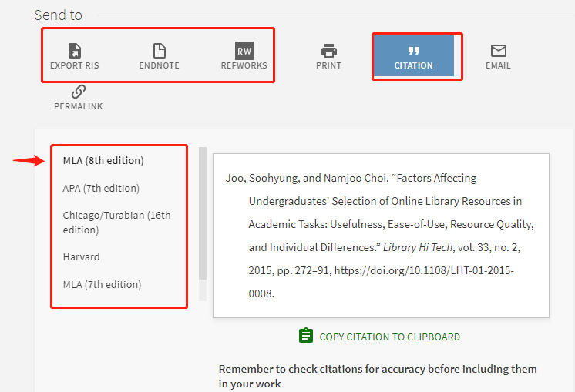Select Chicago/Turabian (16th edition) style
This screenshot has width=575, height=392.
click(x=116, y=222)
